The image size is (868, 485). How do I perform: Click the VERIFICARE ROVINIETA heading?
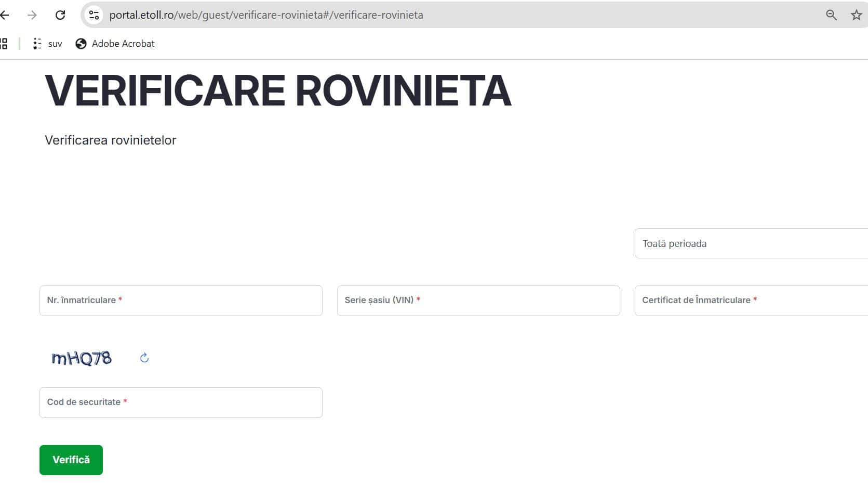[x=278, y=91]
